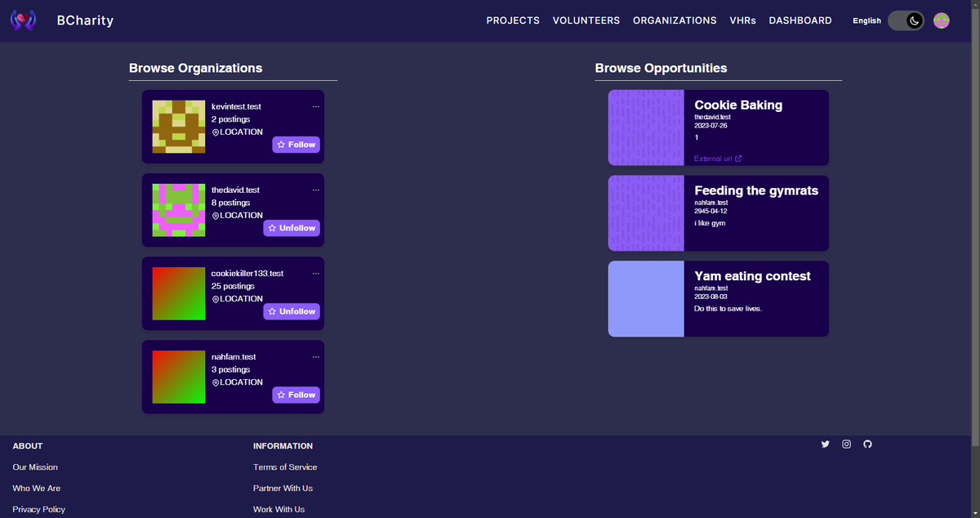
Task: Open thedavid.test card options menu
Action: click(315, 190)
